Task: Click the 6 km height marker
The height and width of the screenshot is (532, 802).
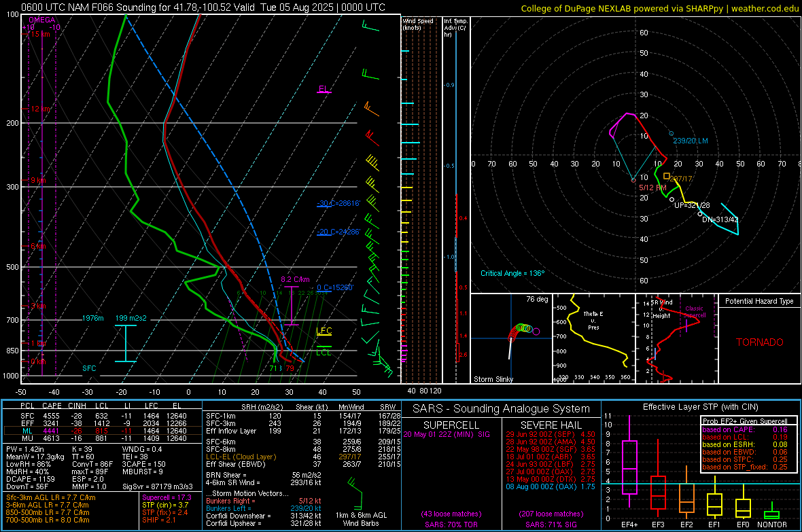Action: coord(38,246)
